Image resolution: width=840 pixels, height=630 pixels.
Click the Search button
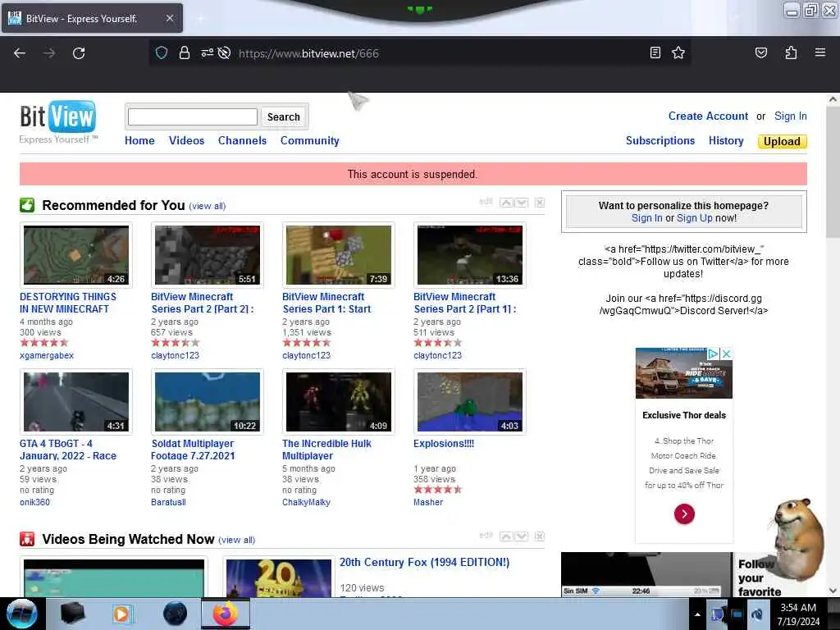pos(283,116)
